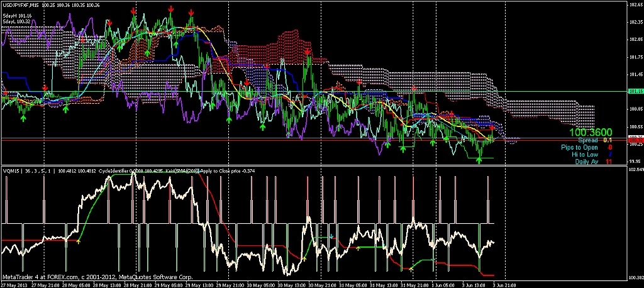The width and height of the screenshot is (644, 288).
Task: Select the 5dayL 100.32 label
Action: tap(17, 21)
